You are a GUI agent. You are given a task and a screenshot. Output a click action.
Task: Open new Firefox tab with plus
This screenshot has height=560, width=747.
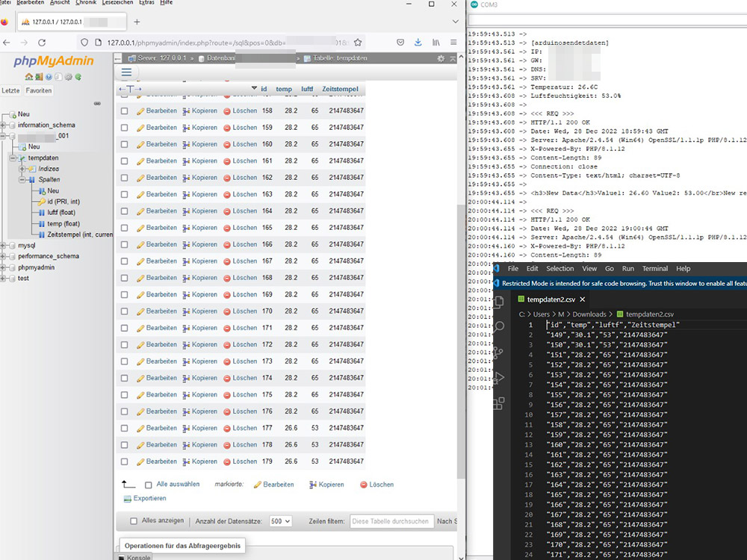point(137,22)
